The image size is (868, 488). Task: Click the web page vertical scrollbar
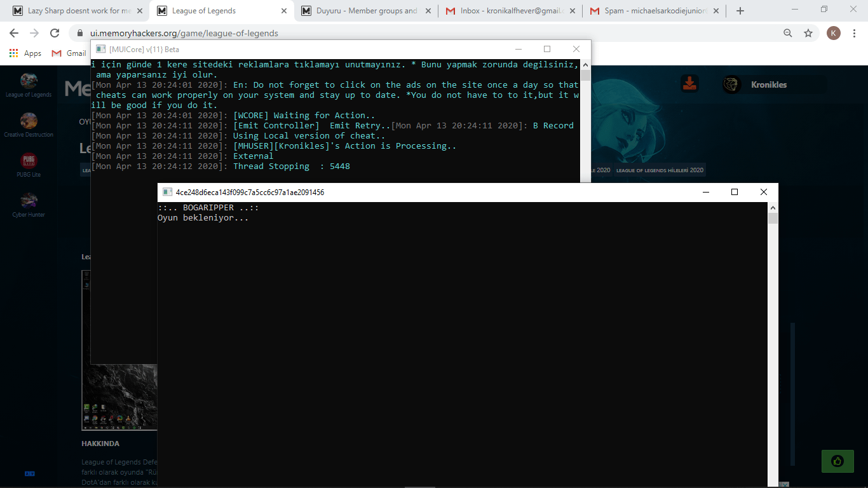[792, 394]
